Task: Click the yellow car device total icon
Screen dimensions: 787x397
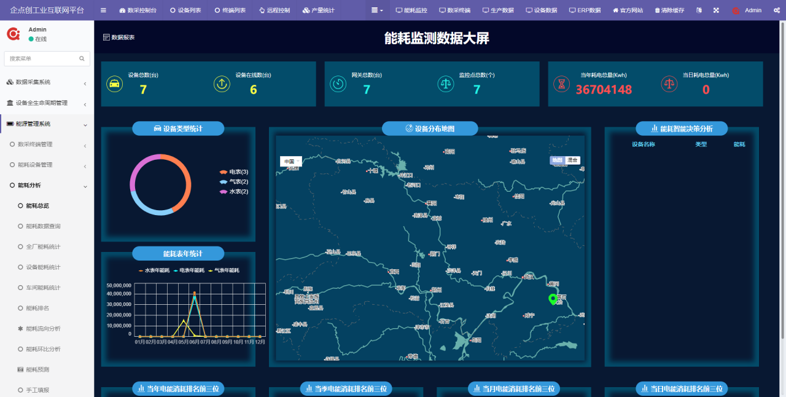Action: pos(114,84)
